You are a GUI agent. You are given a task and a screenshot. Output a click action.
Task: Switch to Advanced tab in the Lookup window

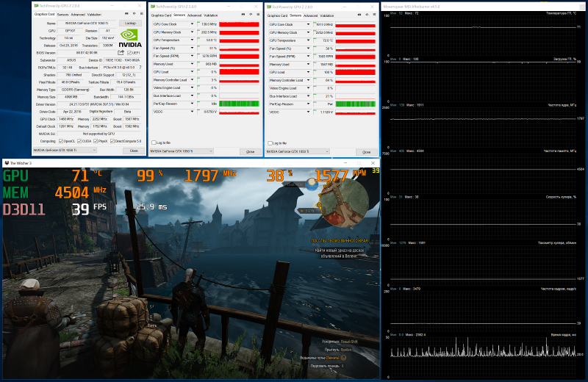[x=77, y=15]
